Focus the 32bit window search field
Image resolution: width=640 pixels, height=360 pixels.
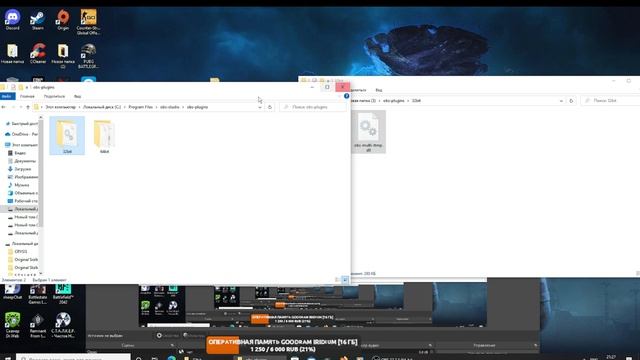611,100
